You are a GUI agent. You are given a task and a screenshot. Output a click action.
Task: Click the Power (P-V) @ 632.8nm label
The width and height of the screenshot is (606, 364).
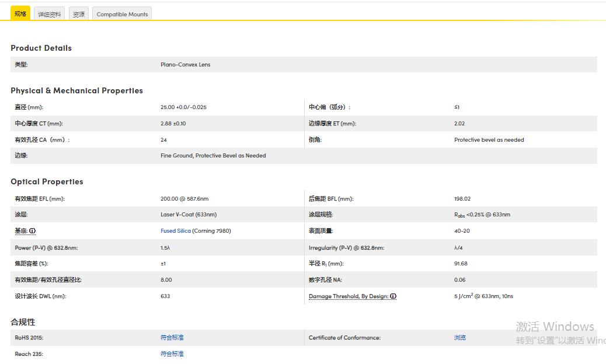click(46, 248)
